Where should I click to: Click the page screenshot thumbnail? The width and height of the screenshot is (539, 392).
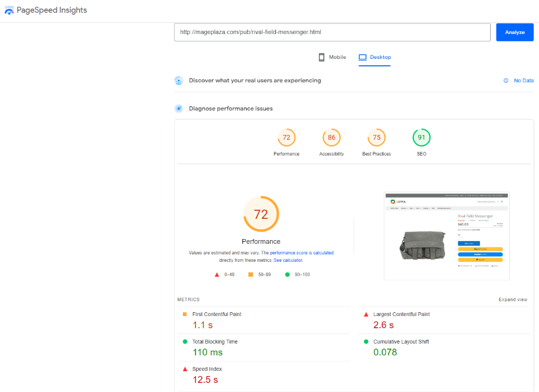tap(447, 236)
